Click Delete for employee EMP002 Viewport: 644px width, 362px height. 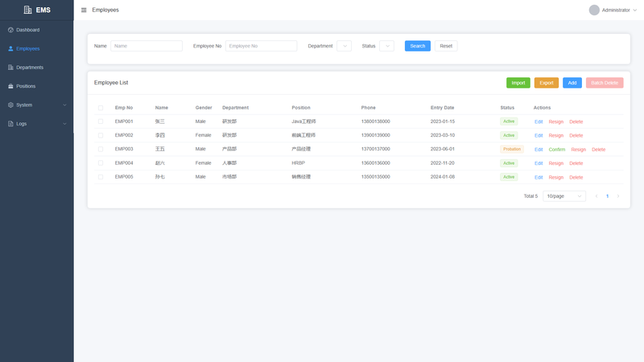tap(576, 135)
